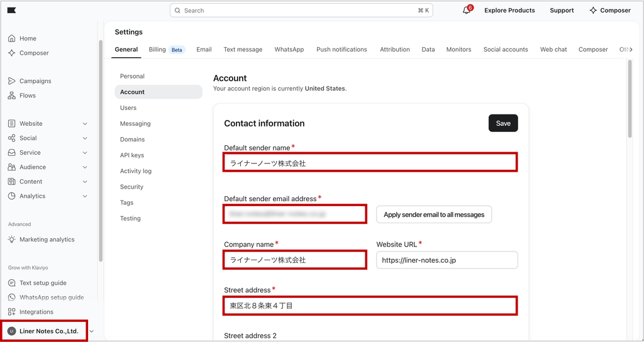Open the Web chat tab
The height and width of the screenshot is (342, 644).
(x=553, y=50)
